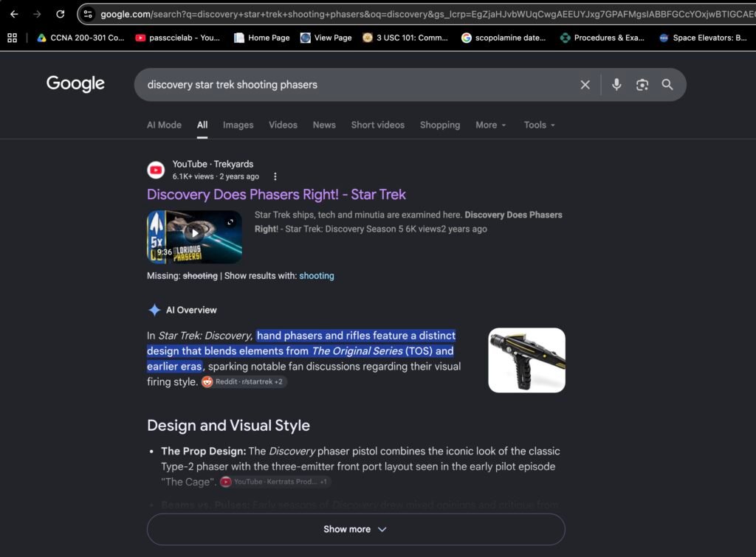Open the scopolamine date bookmark
Screen dimensions: 756x557
pos(504,38)
